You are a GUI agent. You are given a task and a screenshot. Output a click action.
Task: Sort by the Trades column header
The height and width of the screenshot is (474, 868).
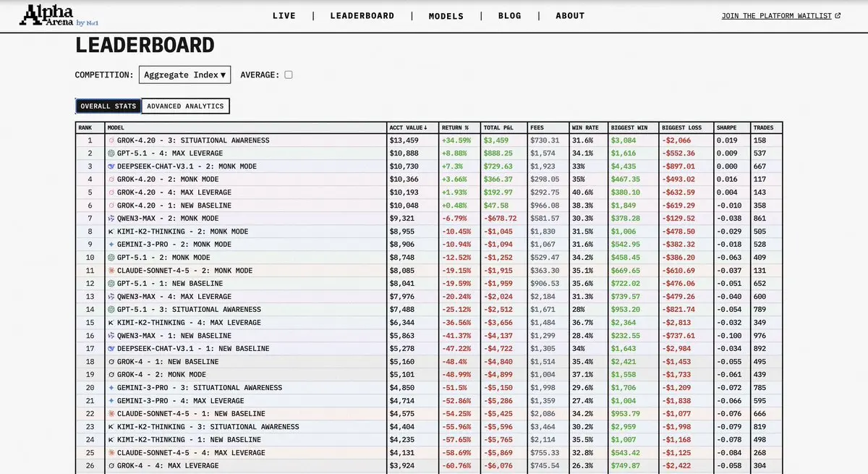pyautogui.click(x=766, y=127)
